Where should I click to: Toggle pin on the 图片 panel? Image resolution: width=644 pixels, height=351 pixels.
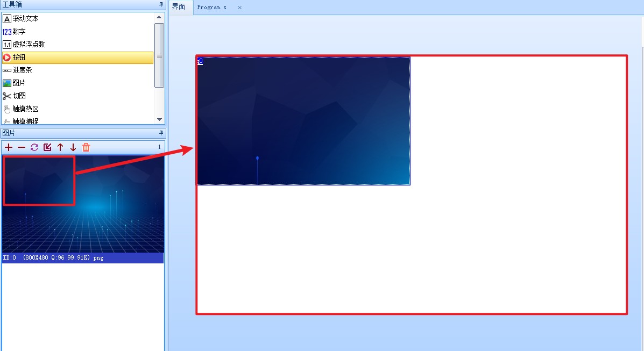click(161, 133)
